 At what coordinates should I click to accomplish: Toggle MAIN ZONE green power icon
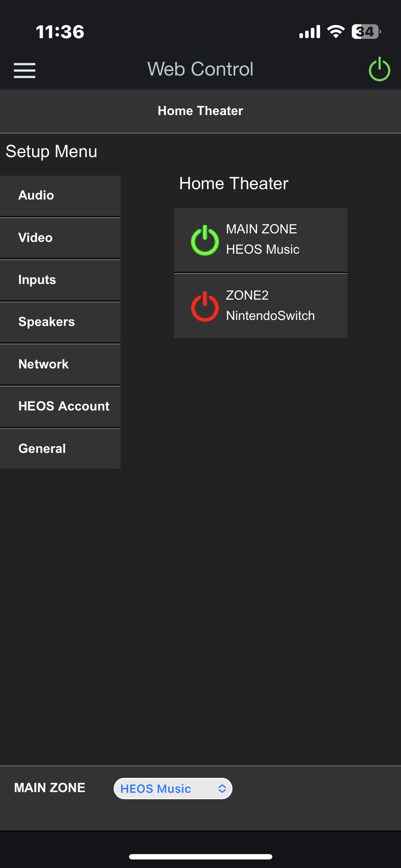(205, 240)
